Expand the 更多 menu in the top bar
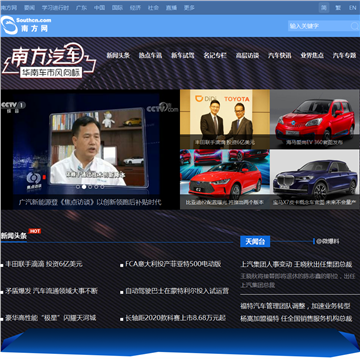 coord(189,8)
